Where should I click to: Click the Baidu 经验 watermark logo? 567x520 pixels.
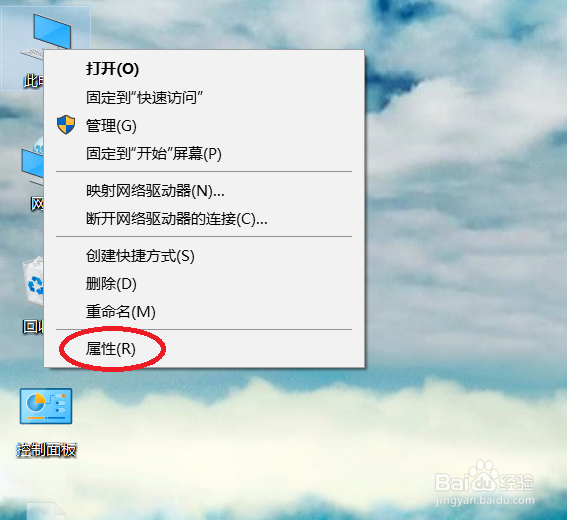pyautogui.click(x=485, y=478)
